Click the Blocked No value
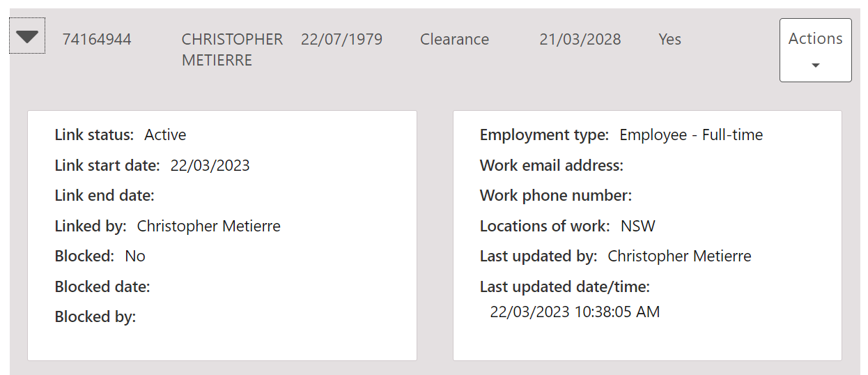 click(x=135, y=257)
